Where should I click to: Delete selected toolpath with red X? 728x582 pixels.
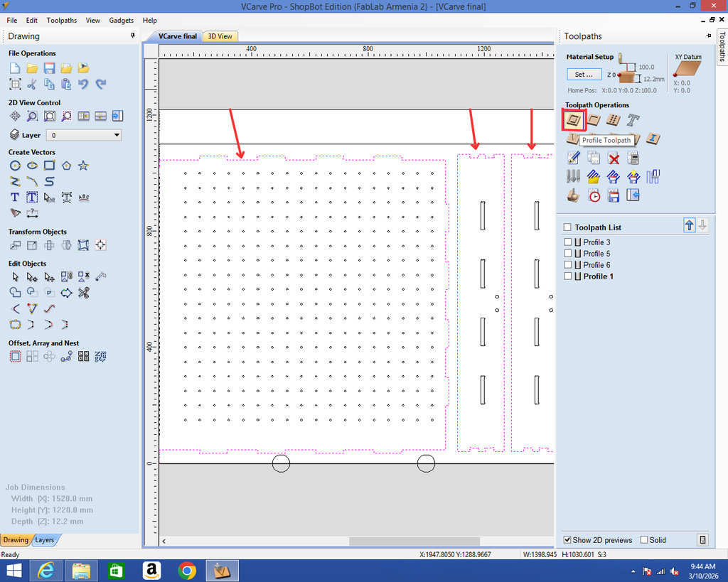(x=614, y=158)
